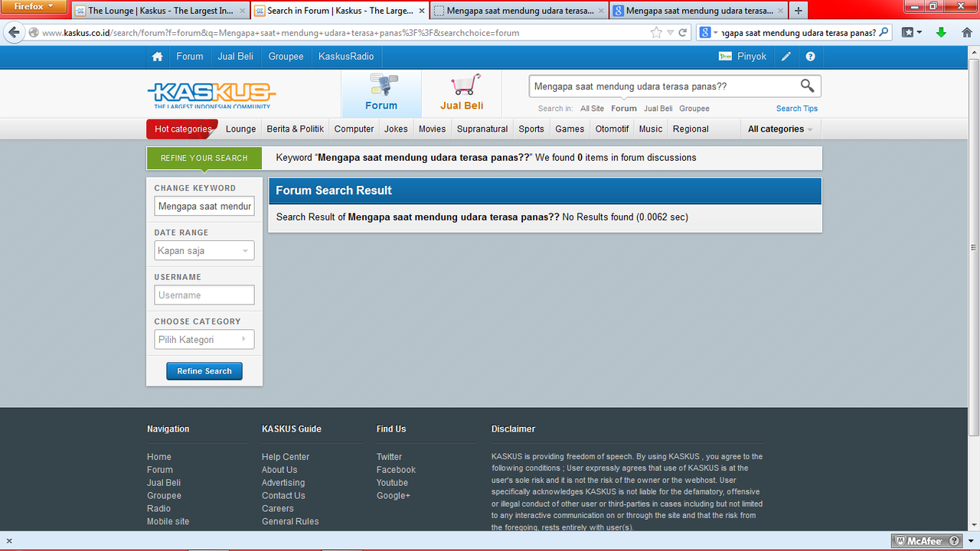Screen dimensions: 980x551
Task: Click the magnifier search icon
Action: click(808, 86)
